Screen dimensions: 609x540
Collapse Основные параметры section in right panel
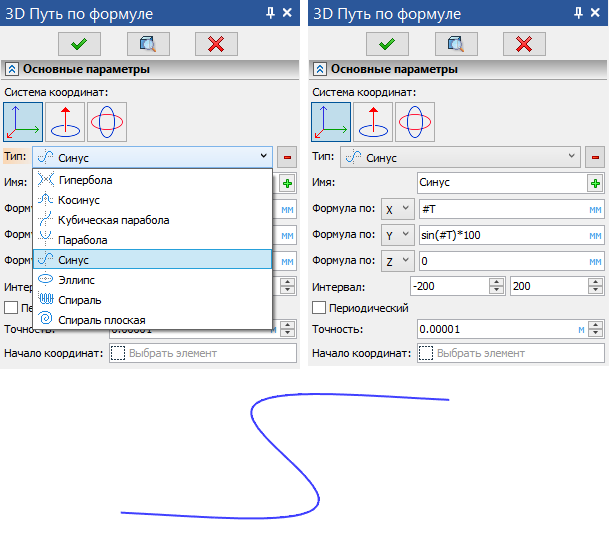coord(320,70)
